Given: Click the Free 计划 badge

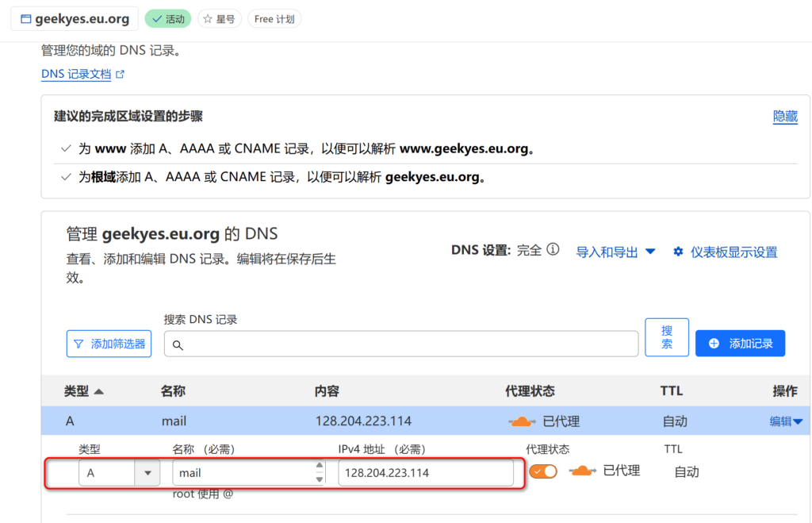Looking at the screenshot, I should pos(274,19).
